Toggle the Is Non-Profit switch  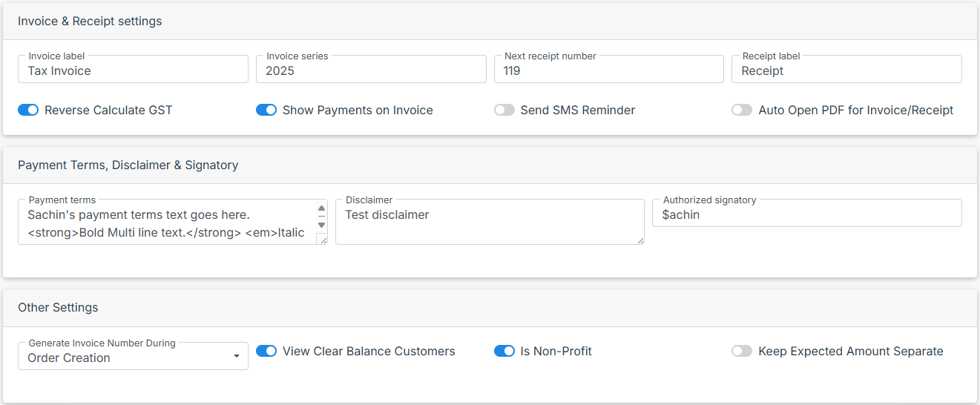tap(504, 351)
